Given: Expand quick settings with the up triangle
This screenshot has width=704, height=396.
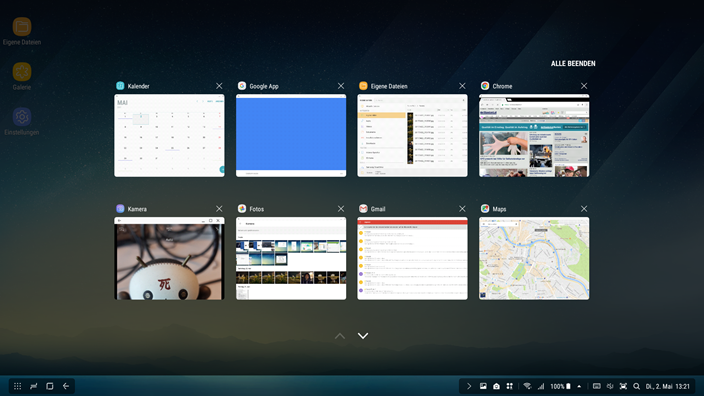Looking at the screenshot, I should (579, 386).
